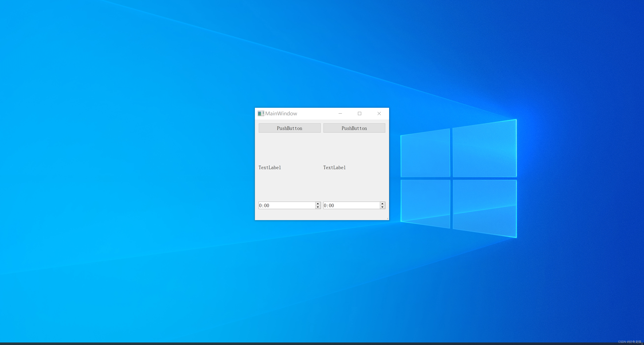Select minutes digits in left time field
Image resolution: width=644 pixels, height=345 pixels.
pyautogui.click(x=266, y=206)
